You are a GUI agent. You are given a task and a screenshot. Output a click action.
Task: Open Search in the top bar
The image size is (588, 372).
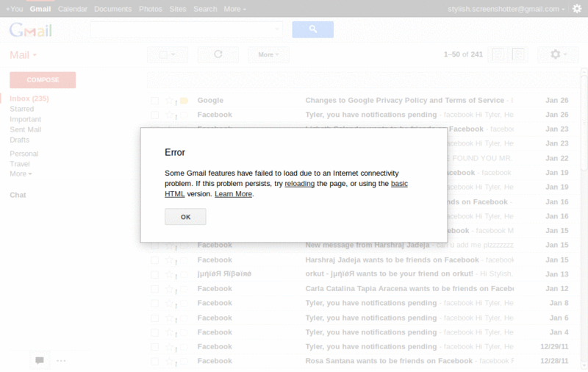[205, 9]
